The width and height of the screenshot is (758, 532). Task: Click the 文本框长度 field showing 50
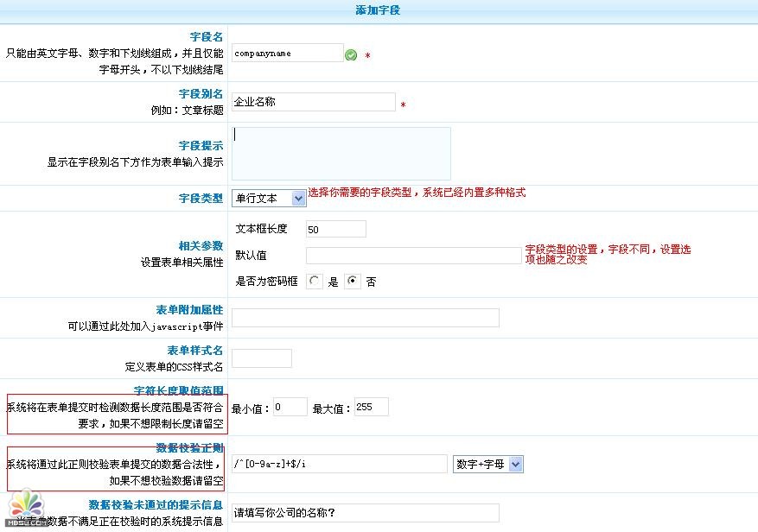click(336, 230)
